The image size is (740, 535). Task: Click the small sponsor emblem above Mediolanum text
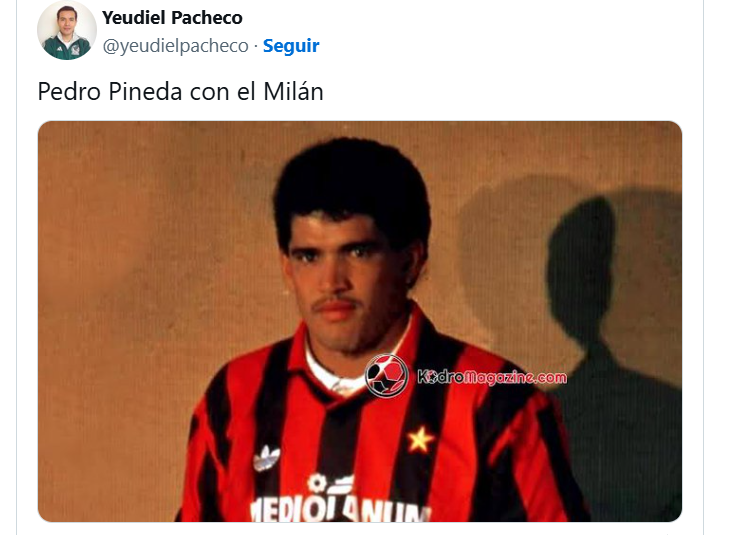coord(329,484)
